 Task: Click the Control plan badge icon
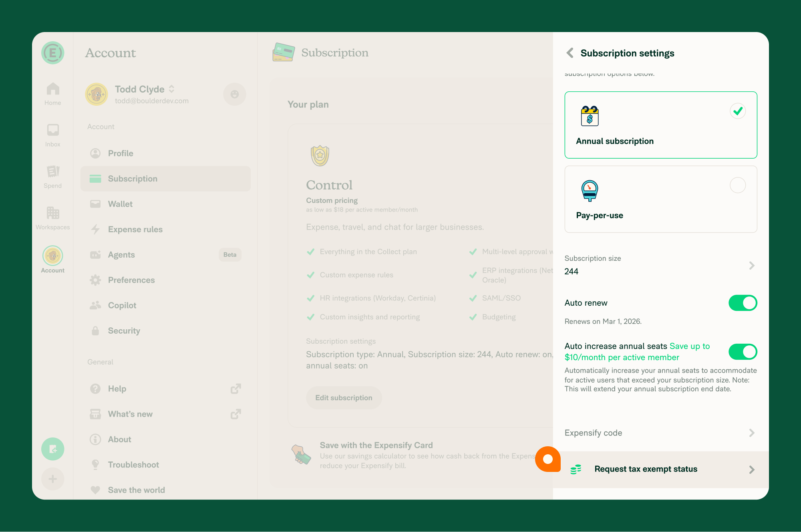320,155
